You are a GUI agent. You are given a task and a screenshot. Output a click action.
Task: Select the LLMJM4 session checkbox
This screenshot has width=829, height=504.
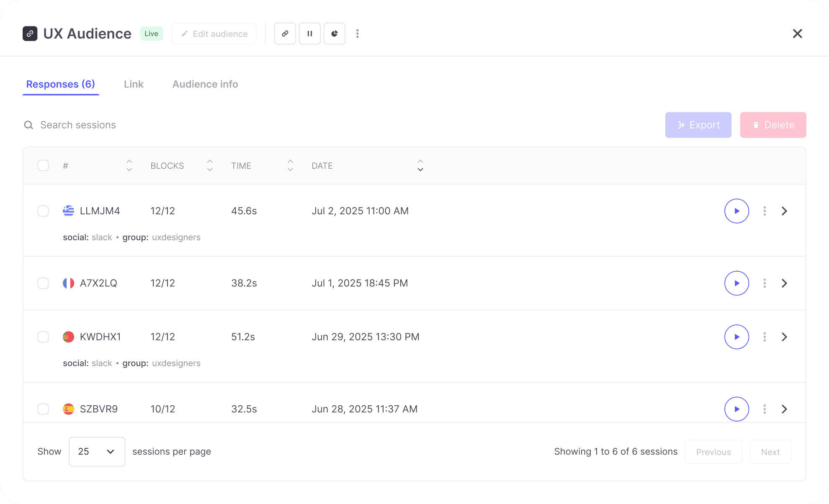click(x=43, y=211)
